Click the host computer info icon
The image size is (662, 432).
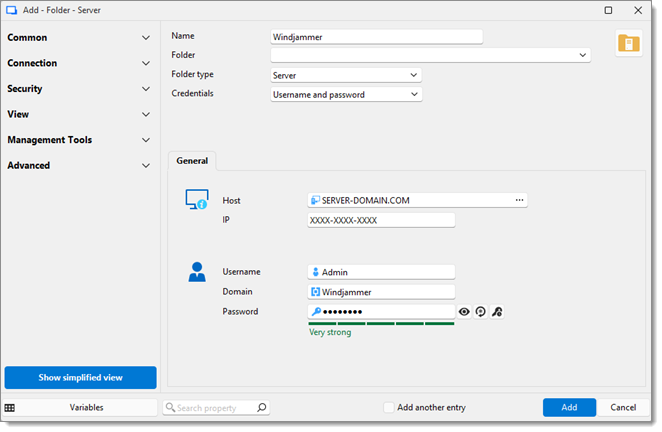click(196, 199)
